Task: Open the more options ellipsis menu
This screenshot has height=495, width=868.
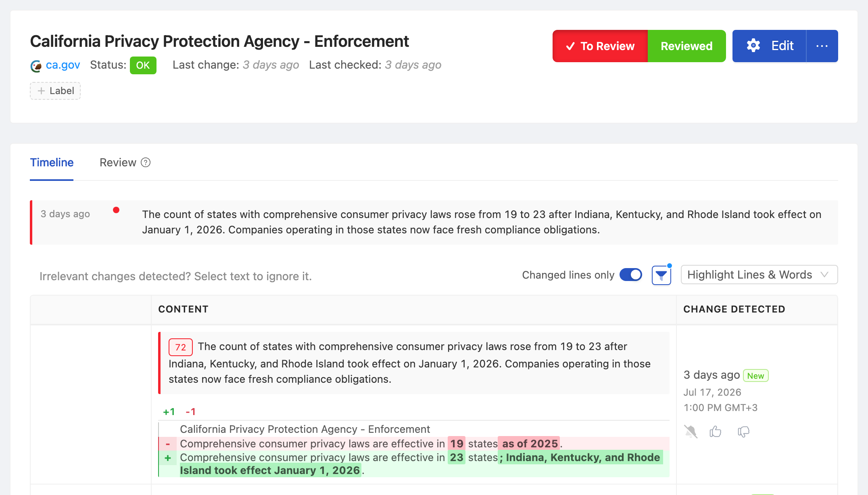Action: pos(822,46)
